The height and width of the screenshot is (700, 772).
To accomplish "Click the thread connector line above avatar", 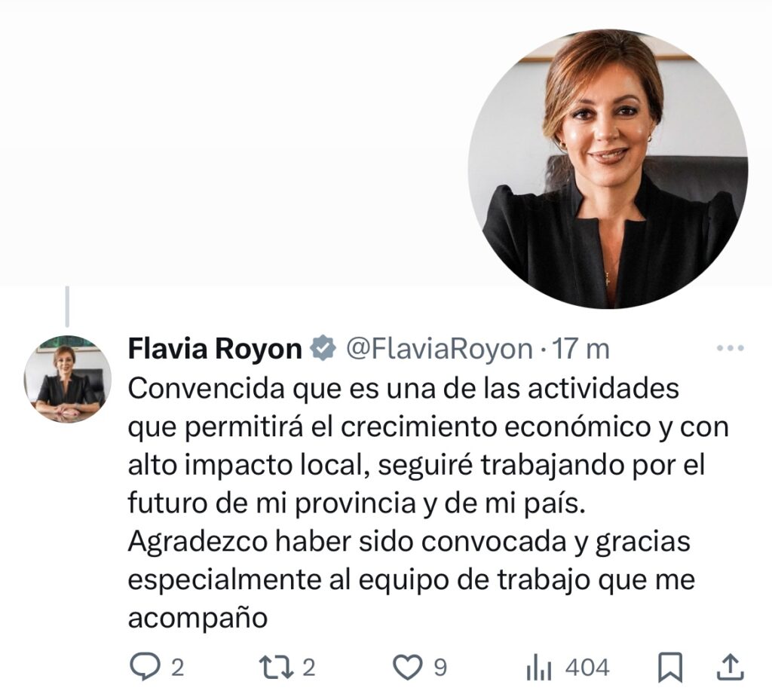I will click(67, 307).
